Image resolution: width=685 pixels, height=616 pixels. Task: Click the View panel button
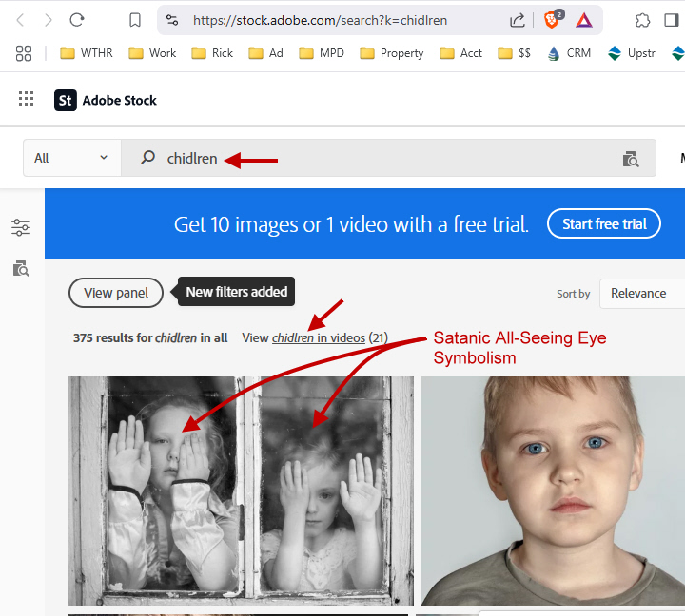[116, 293]
